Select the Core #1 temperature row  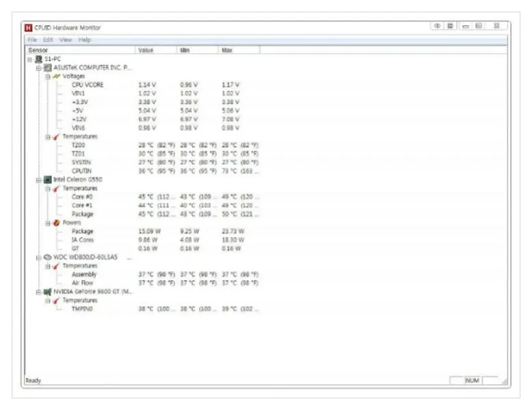[165, 205]
